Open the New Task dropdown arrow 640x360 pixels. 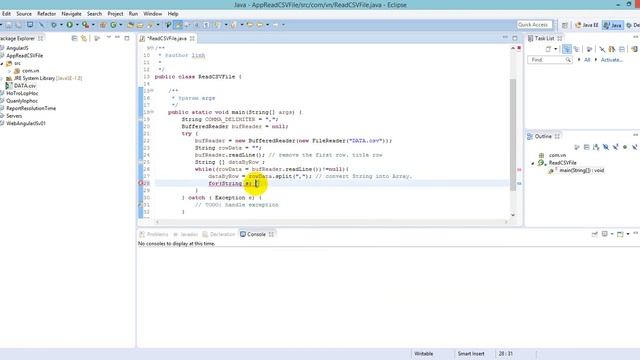click(x=556, y=49)
